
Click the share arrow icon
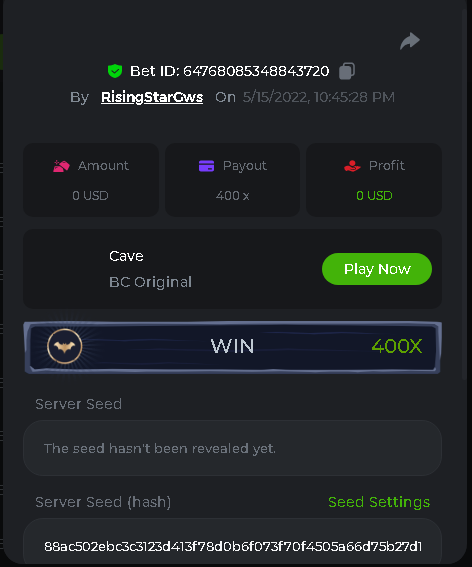(x=410, y=41)
